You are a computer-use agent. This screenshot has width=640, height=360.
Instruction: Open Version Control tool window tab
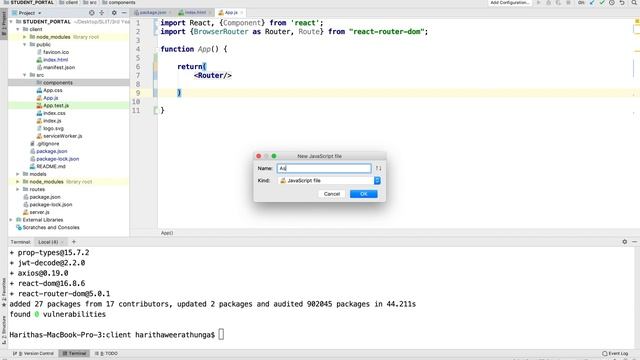pyautogui.click(x=33, y=353)
